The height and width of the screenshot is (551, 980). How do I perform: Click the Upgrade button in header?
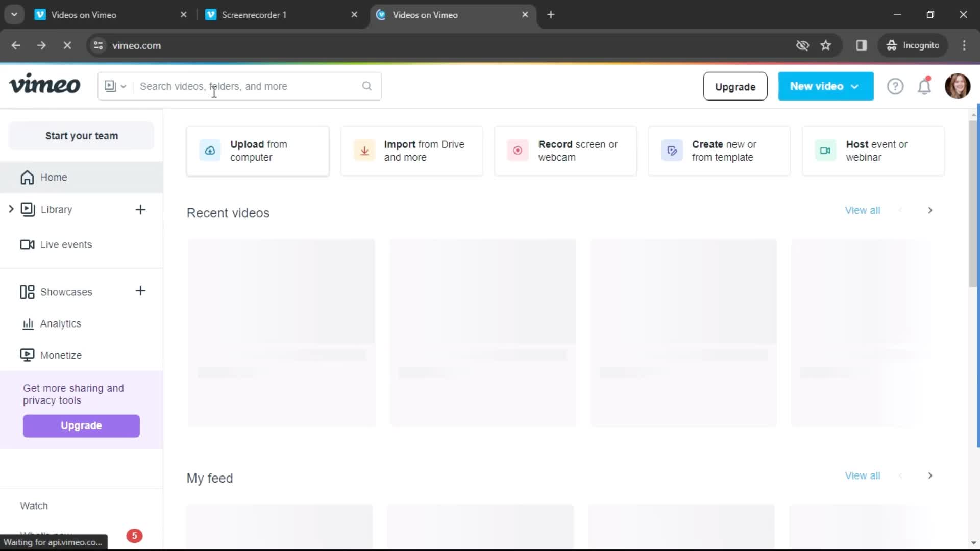735,86
